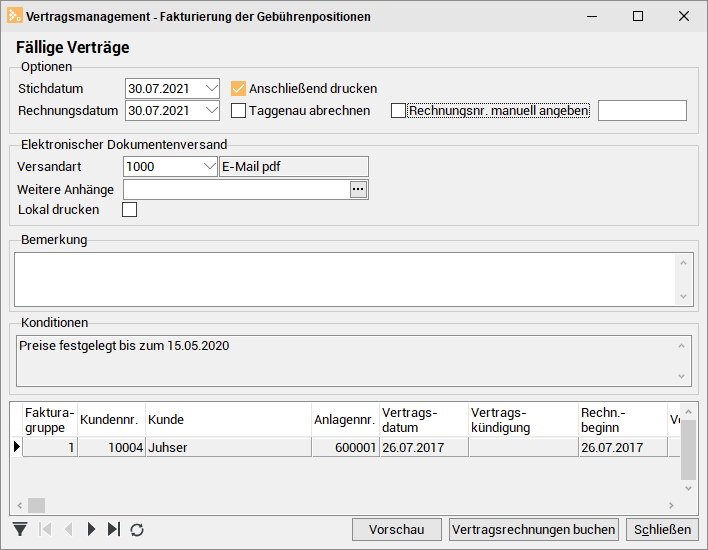The height and width of the screenshot is (550, 708).
Task: Click Bemerkung scroll up arrow
Action: pyautogui.click(x=684, y=263)
